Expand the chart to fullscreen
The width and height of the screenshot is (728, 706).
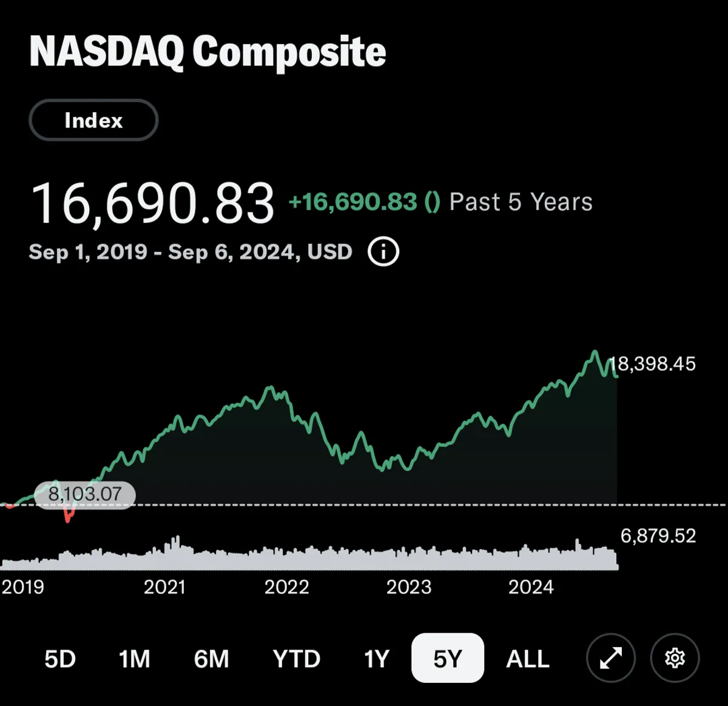click(x=610, y=658)
